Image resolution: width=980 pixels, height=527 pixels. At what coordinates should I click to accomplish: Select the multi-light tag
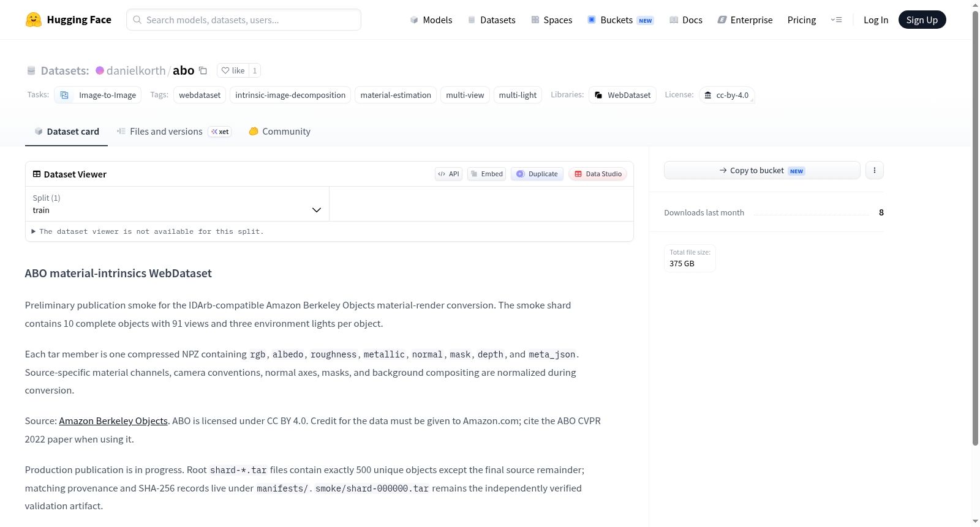pyautogui.click(x=518, y=95)
